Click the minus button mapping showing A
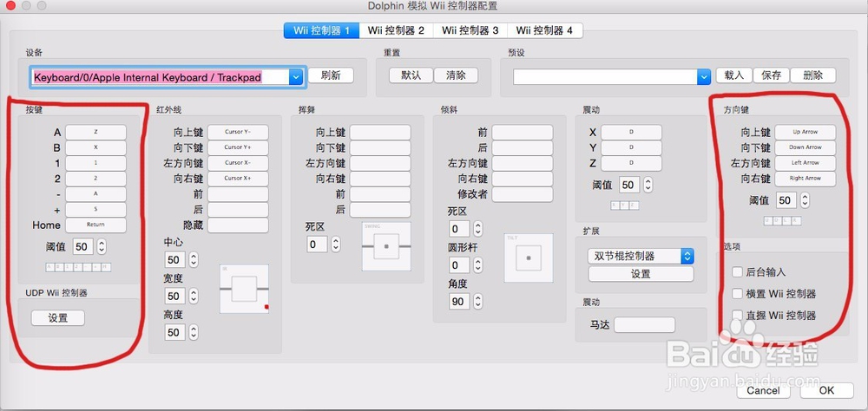868x411 pixels. pyautogui.click(x=95, y=194)
